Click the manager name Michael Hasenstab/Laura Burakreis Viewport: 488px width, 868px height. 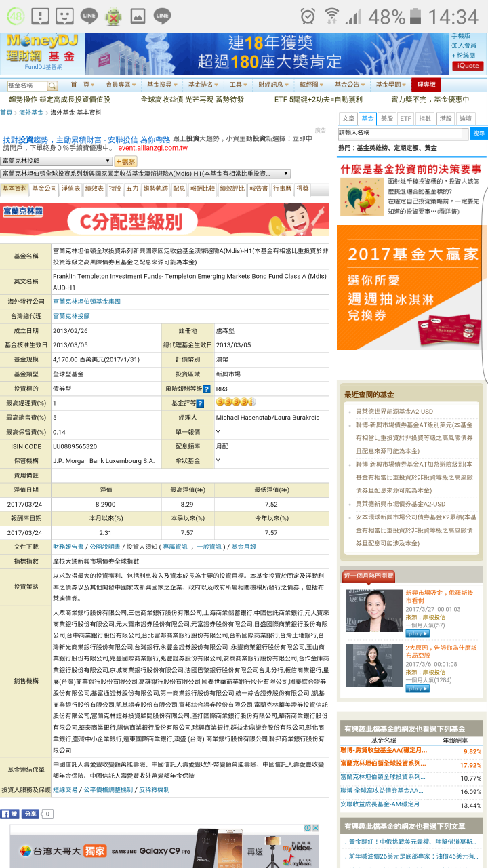pos(268,418)
